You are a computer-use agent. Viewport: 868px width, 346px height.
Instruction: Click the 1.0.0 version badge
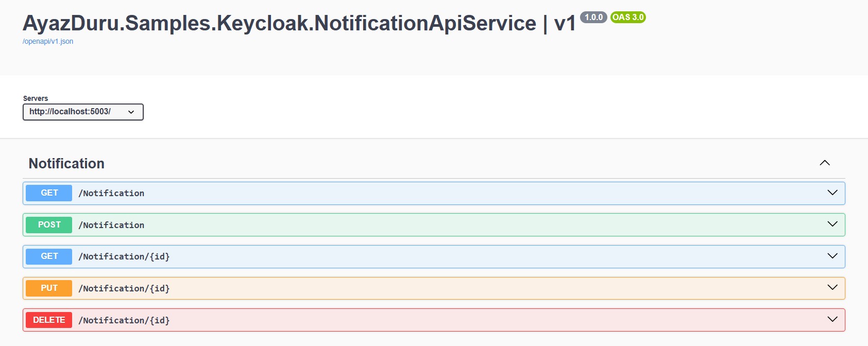coord(593,18)
